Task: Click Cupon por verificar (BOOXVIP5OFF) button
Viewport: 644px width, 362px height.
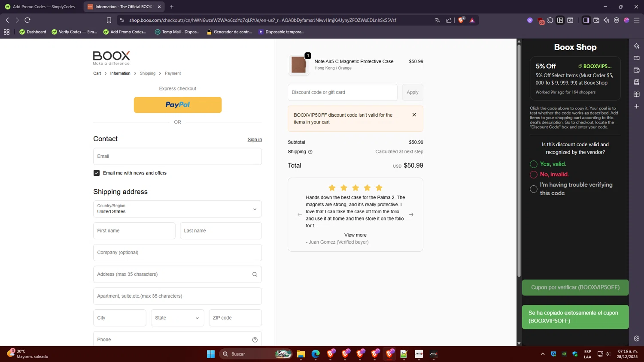Action: click(x=575, y=287)
